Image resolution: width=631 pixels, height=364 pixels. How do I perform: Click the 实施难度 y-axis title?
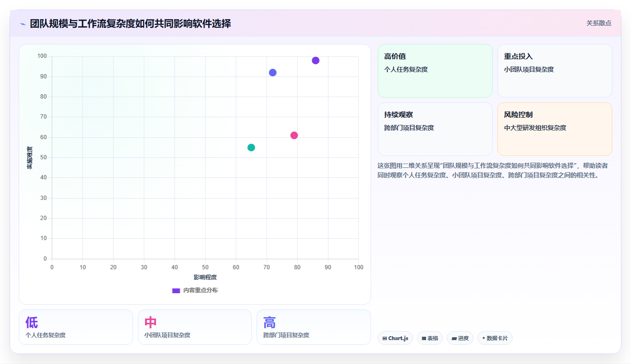point(30,158)
